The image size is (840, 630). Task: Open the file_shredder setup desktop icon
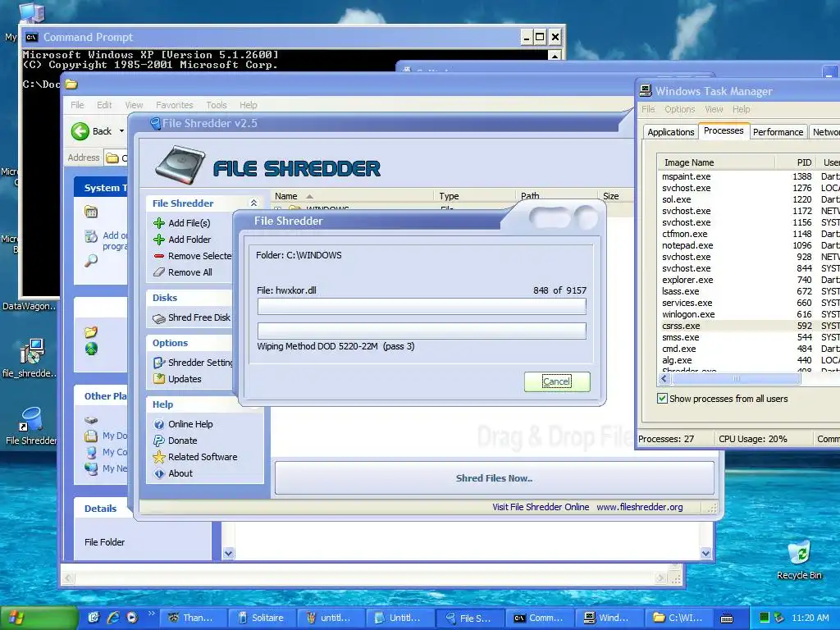(32, 351)
